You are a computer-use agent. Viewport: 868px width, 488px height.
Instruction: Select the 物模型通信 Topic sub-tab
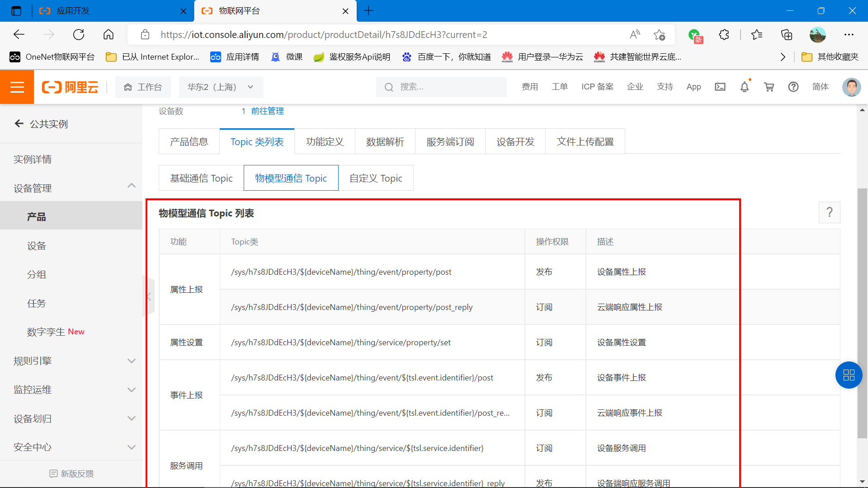click(x=291, y=178)
